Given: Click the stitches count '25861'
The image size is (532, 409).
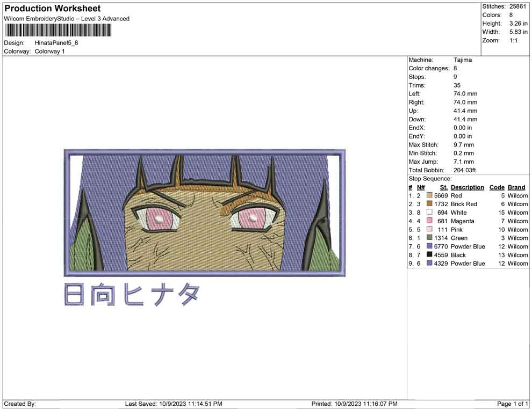Looking at the screenshot, I should [517, 6].
